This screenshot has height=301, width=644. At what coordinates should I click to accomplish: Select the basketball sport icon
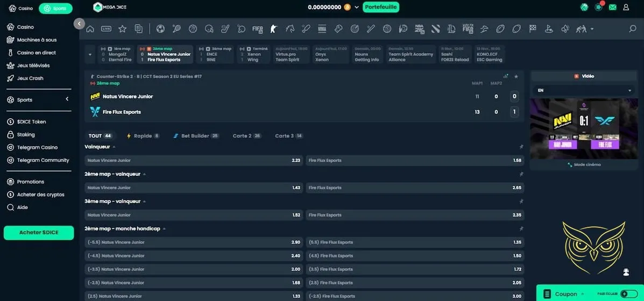point(193,28)
